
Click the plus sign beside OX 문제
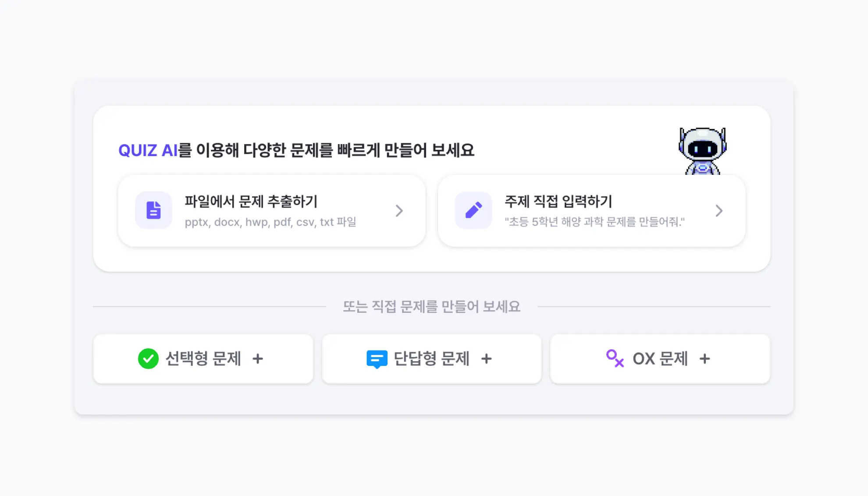704,359
